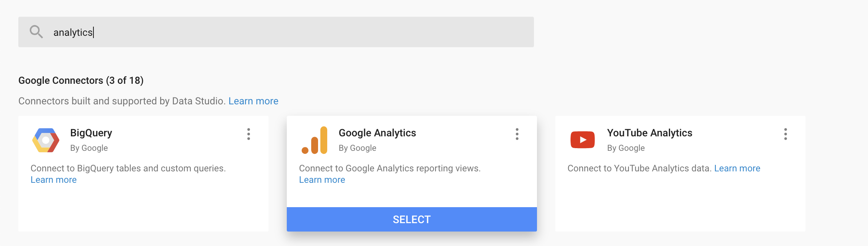Screen dimensions: 868x246
Task: Open the Google Analytics three-dot options menu
Action: (517, 134)
